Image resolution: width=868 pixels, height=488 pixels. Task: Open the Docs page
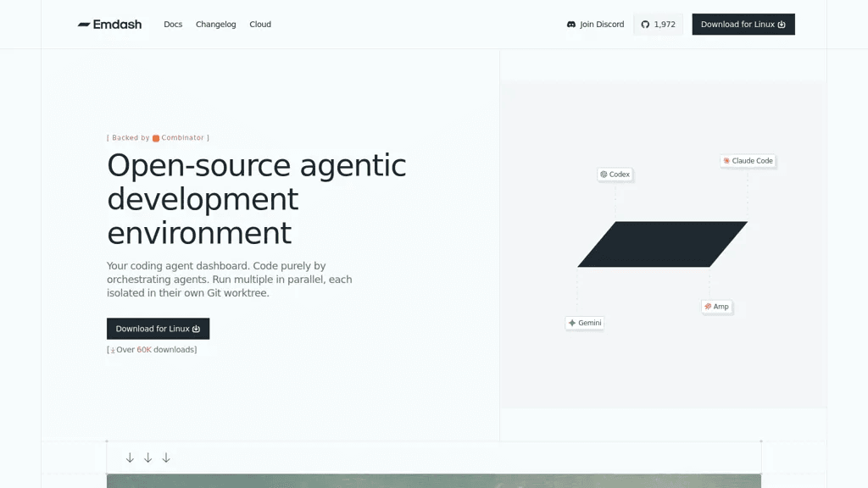coord(173,25)
